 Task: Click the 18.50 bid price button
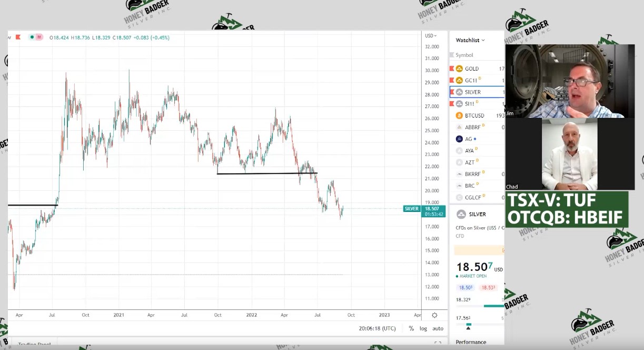pyautogui.click(x=465, y=287)
